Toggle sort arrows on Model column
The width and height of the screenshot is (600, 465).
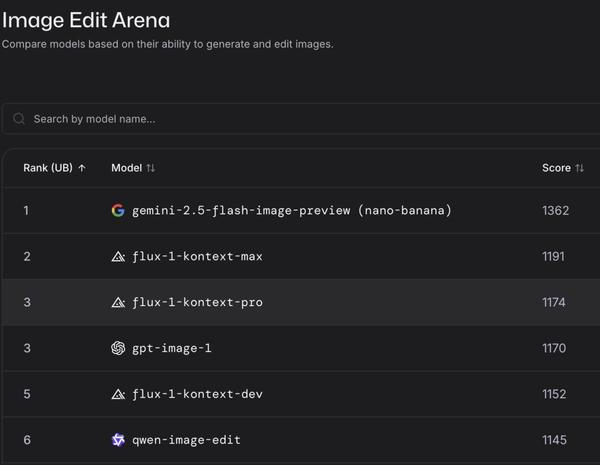pyautogui.click(x=151, y=168)
